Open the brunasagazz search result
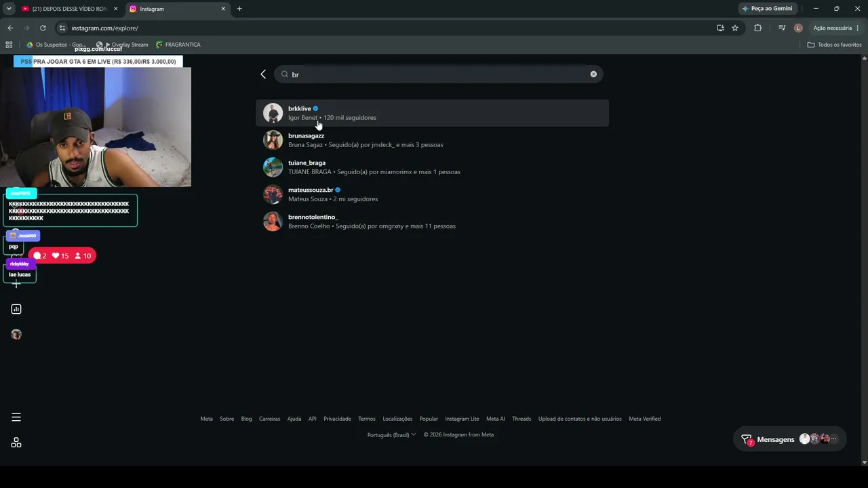The image size is (868, 488). tap(432, 140)
